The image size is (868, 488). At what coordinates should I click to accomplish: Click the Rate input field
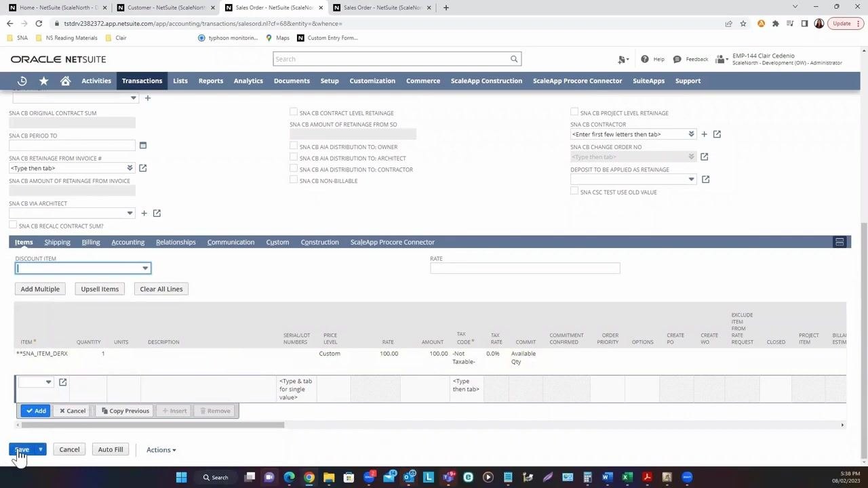[525, 268]
